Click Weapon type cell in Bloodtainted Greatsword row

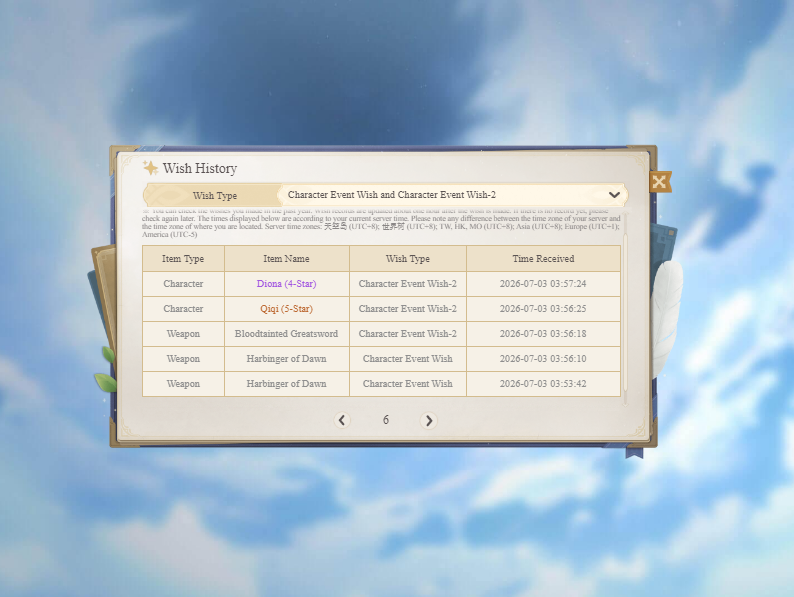[x=183, y=334]
